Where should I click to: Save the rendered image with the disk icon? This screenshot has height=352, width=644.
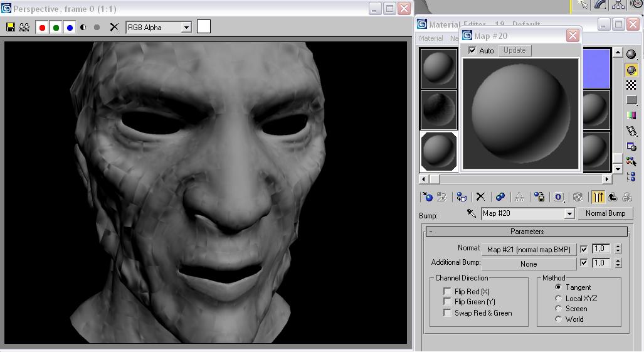[x=11, y=28]
